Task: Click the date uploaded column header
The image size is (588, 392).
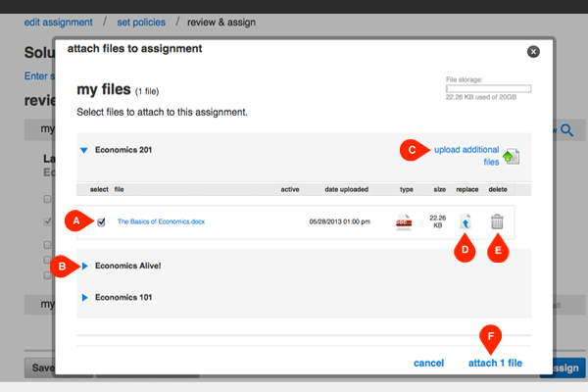Action: point(345,189)
